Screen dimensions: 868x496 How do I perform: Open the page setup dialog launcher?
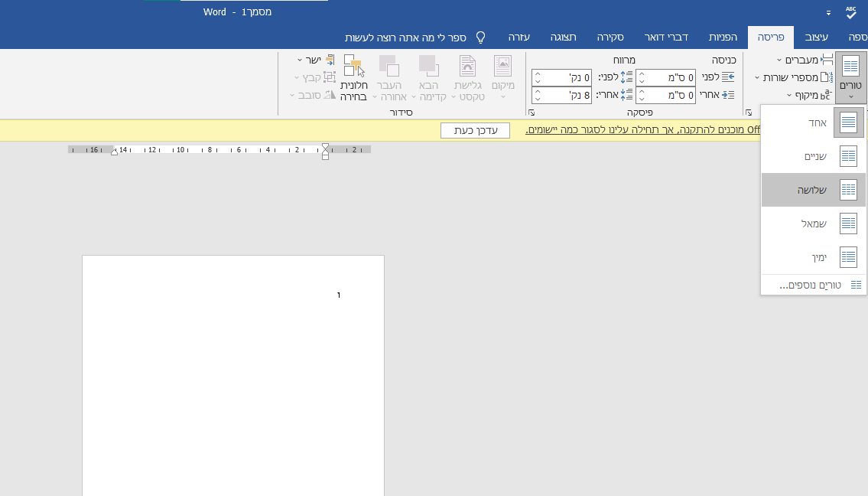(x=749, y=113)
